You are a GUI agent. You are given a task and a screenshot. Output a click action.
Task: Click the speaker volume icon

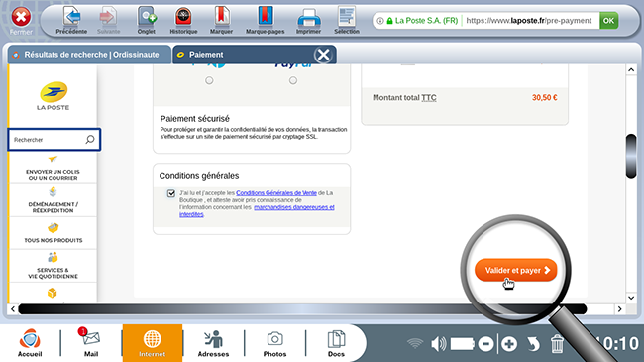pyautogui.click(x=438, y=344)
